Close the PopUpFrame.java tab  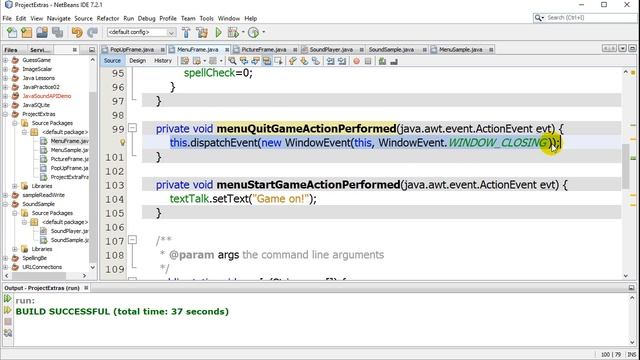(162, 50)
